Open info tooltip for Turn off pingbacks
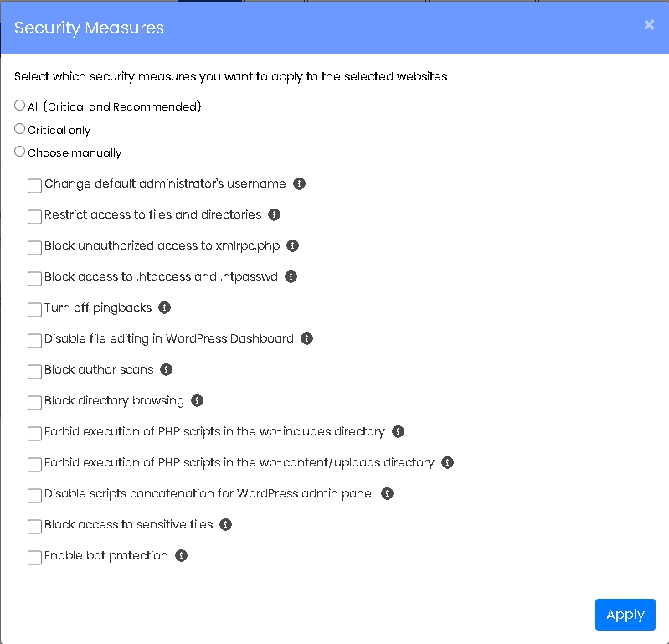669x644 pixels. point(164,307)
